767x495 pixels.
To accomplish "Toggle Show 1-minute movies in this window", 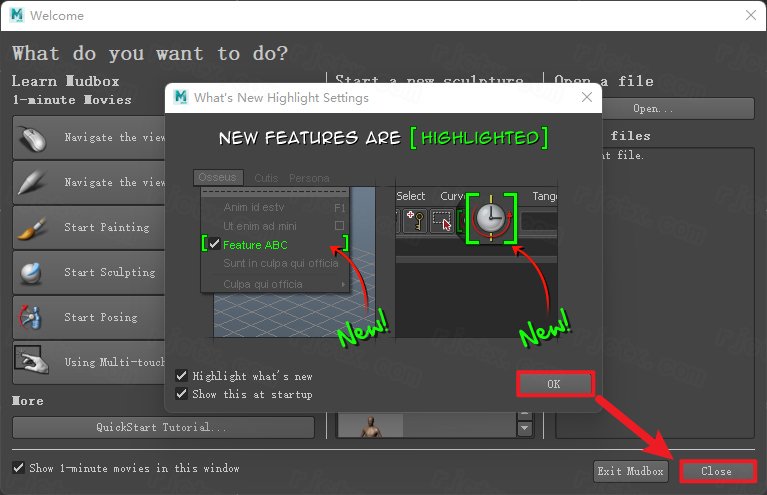I will (18, 468).
